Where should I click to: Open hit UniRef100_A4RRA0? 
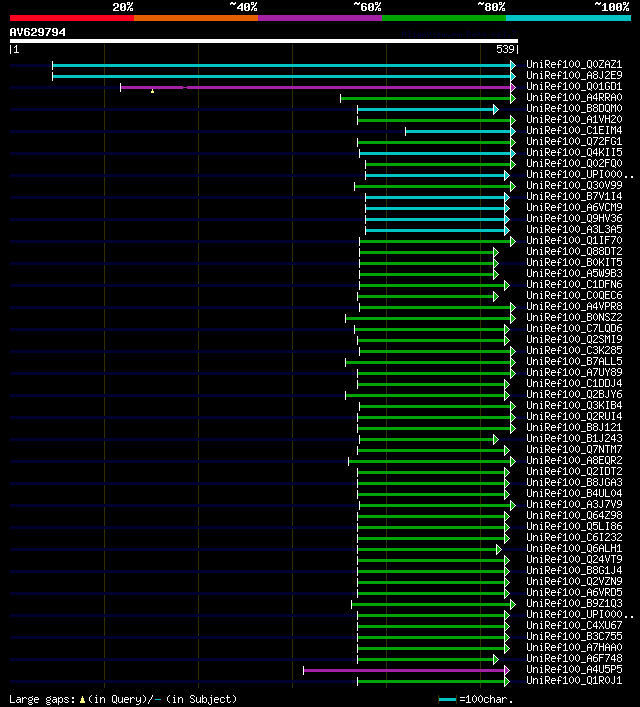pyautogui.click(x=574, y=97)
